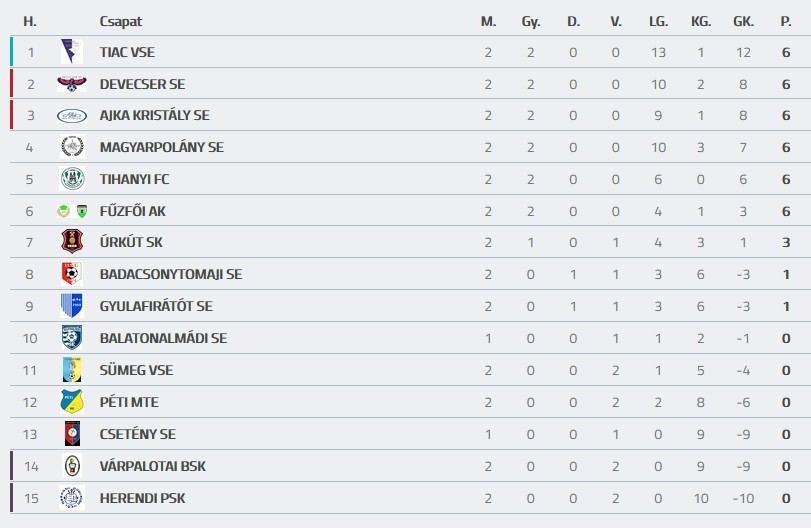The width and height of the screenshot is (811, 528).
Task: Click the Péti MTE yellow crest
Action: [x=71, y=402]
